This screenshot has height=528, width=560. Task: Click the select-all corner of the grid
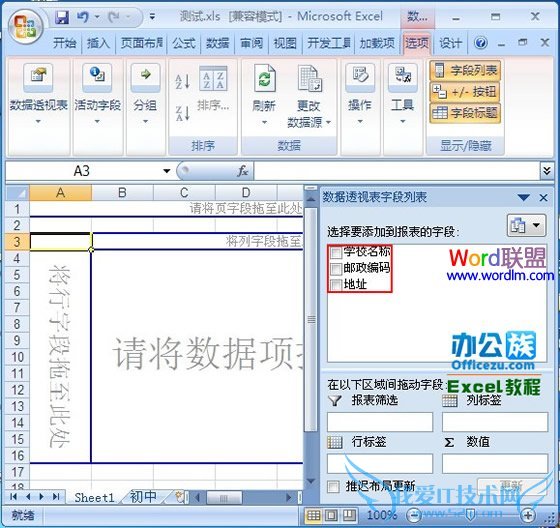point(17,193)
